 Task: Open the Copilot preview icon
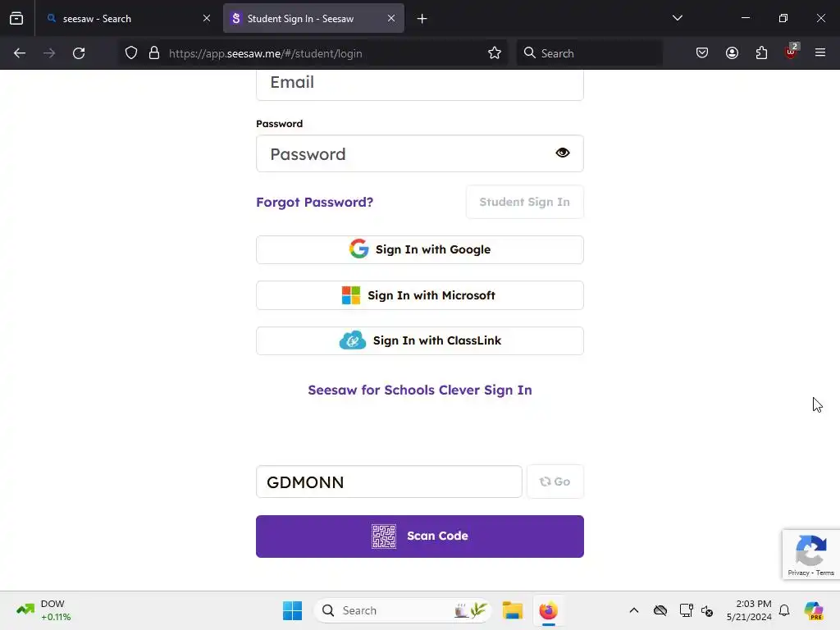click(814, 610)
